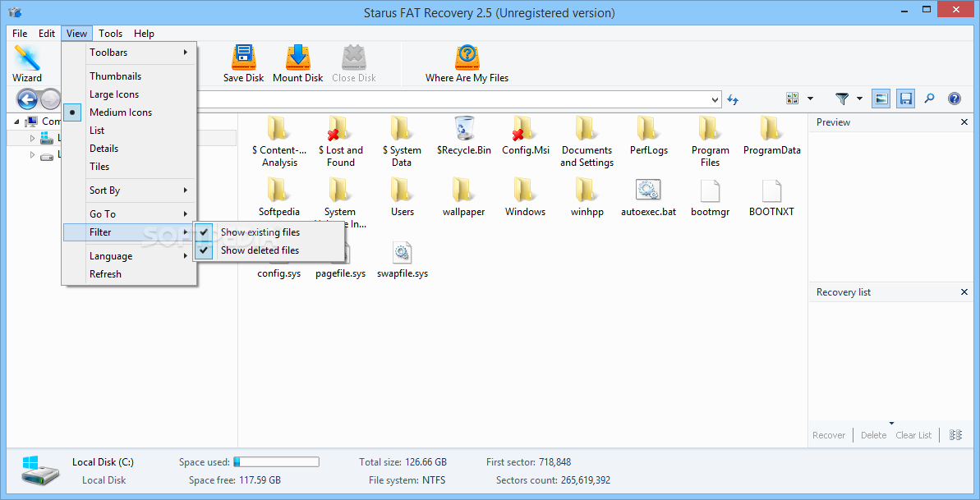The height and width of the screenshot is (500, 980).
Task: Toggle the recovery list disk icon
Action: pyautogui.click(x=905, y=99)
